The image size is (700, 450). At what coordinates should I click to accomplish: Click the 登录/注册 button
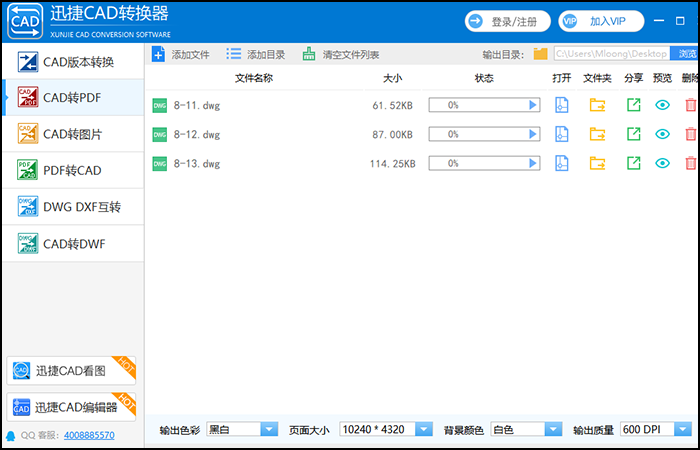pyautogui.click(x=508, y=21)
